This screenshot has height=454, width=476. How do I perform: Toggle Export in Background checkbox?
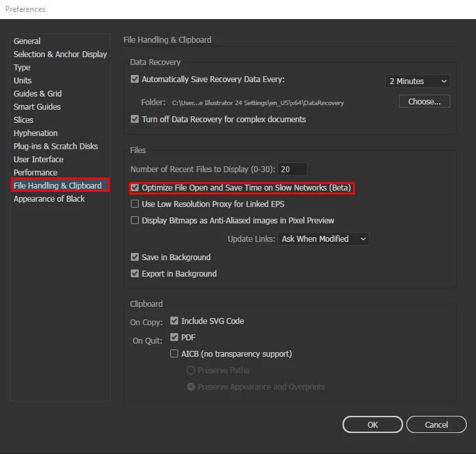click(x=135, y=273)
